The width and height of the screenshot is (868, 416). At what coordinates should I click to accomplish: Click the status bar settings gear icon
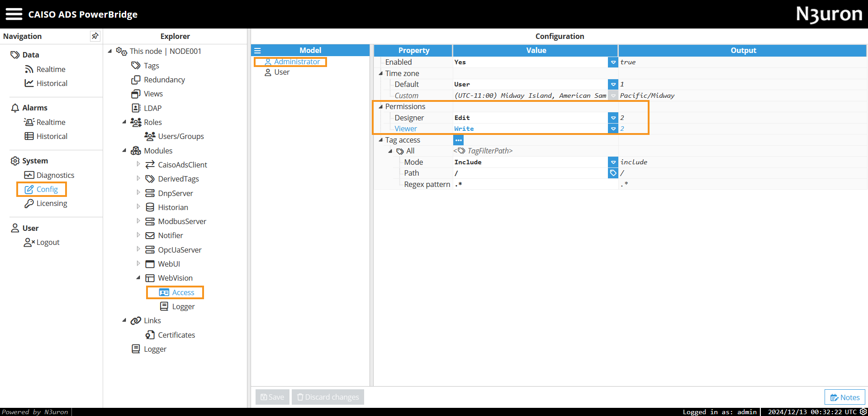point(863,411)
